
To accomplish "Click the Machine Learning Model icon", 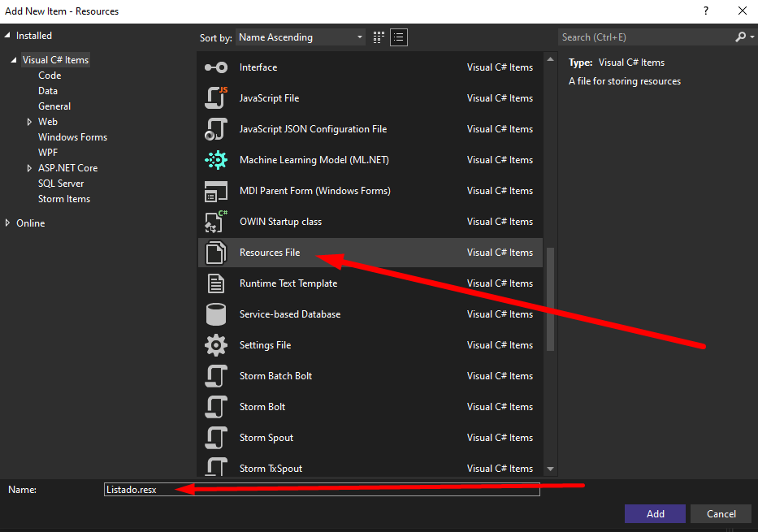I will tap(216, 160).
